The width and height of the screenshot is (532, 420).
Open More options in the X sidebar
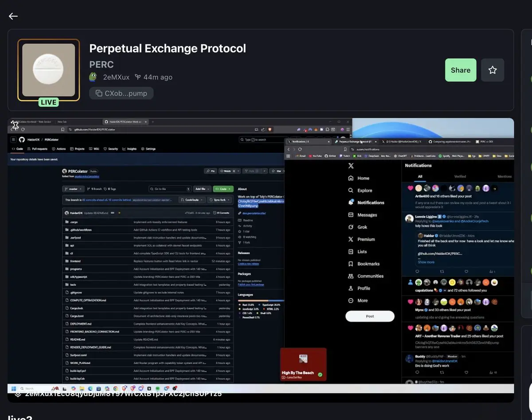point(357,300)
